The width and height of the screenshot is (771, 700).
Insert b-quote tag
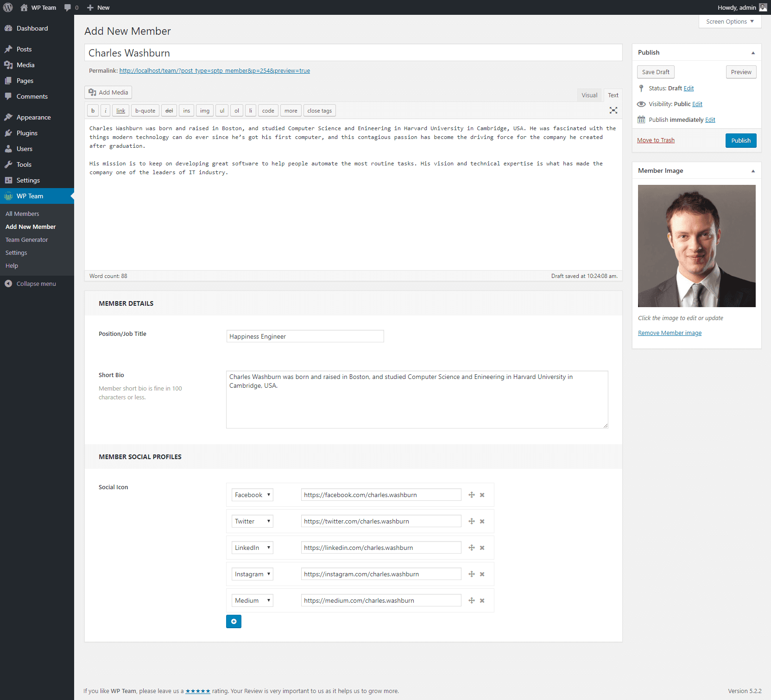(145, 111)
